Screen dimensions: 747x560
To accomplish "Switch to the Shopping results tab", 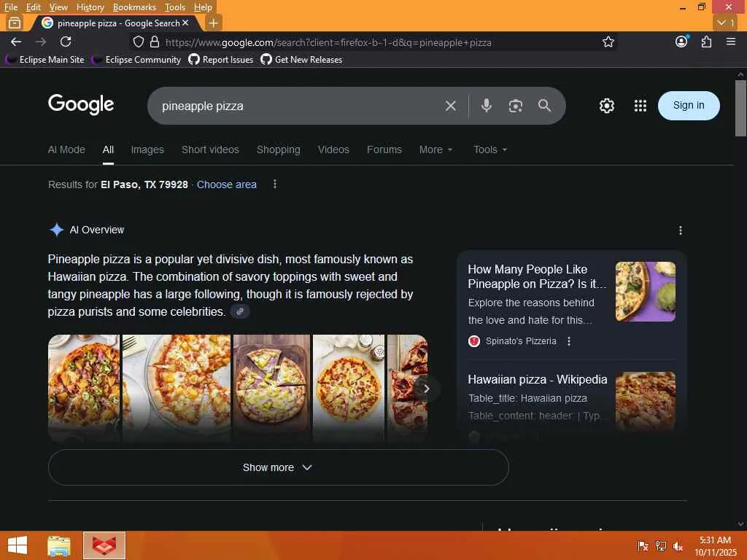I will tap(278, 149).
